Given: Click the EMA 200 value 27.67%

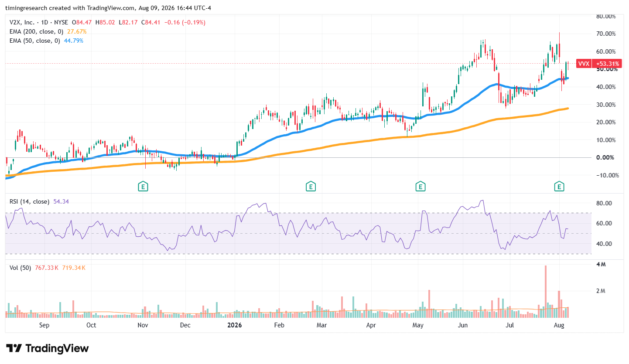Looking at the screenshot, I should (x=77, y=31).
